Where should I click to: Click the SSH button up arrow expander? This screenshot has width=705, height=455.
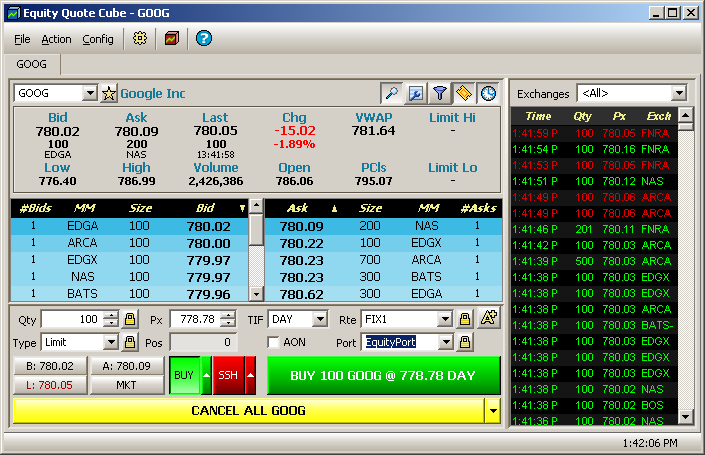coord(250,375)
